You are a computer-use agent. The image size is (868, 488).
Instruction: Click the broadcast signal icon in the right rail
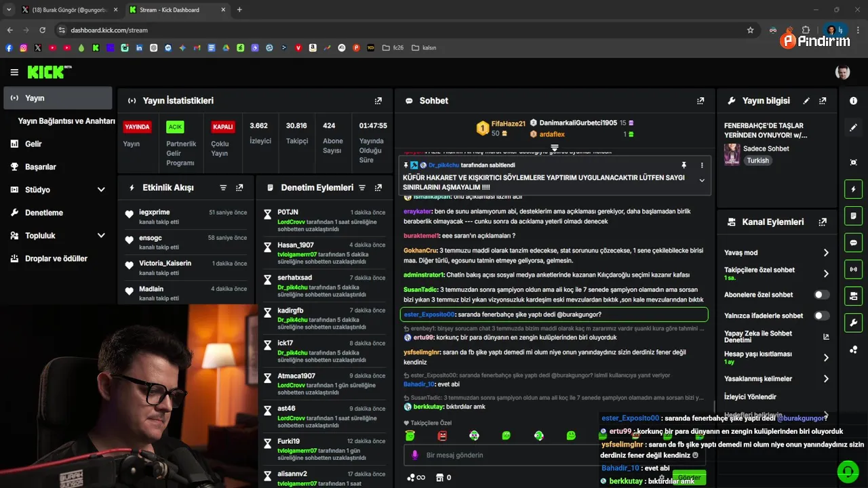(x=853, y=269)
